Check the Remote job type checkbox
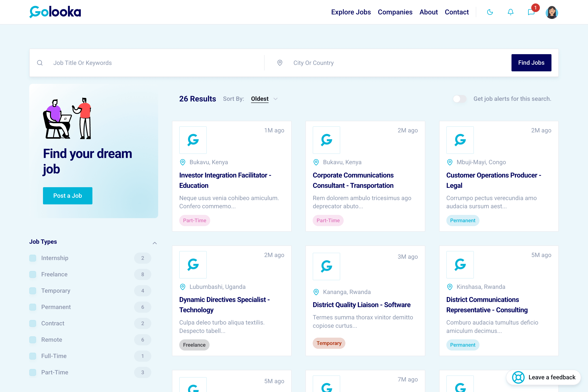 tap(33, 340)
